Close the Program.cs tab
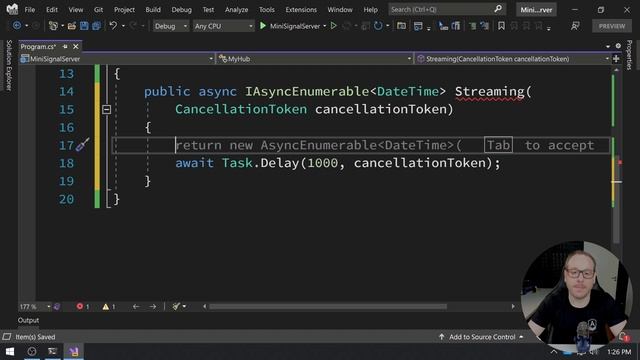The width and height of the screenshot is (640, 360). click(76, 47)
